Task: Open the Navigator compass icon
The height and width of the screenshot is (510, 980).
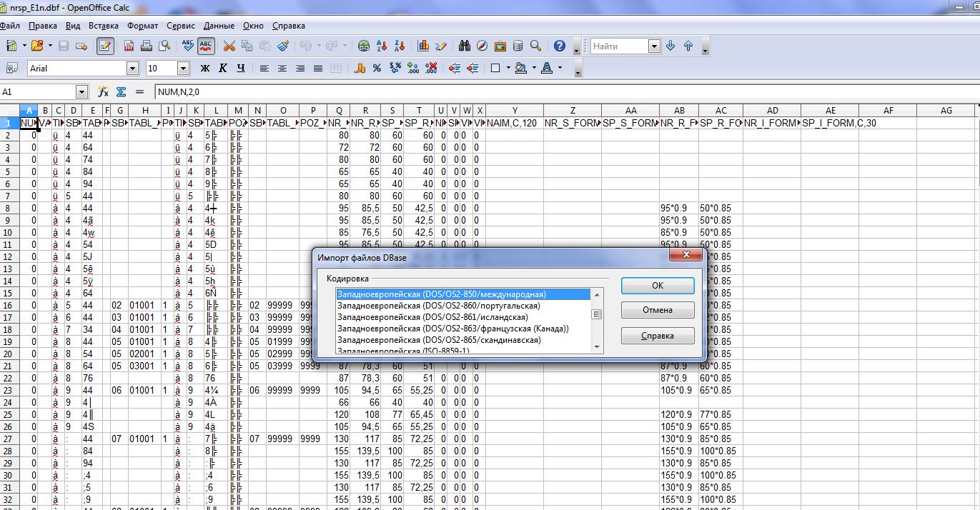Action: pyautogui.click(x=482, y=46)
